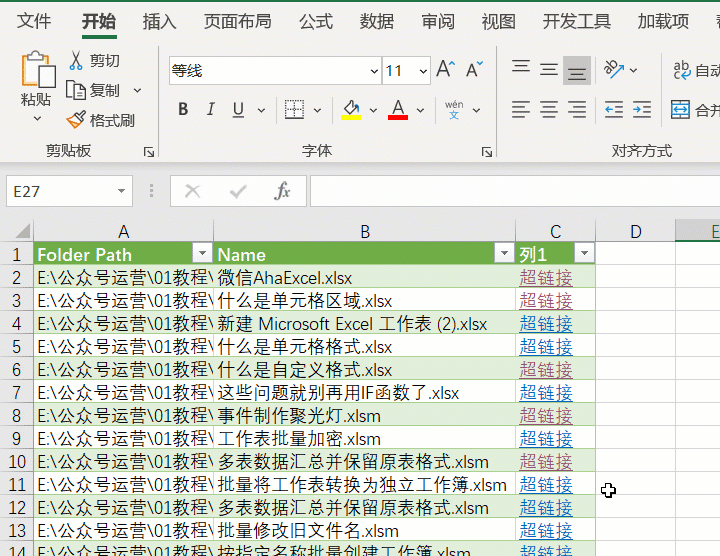Apply red font color

click(398, 110)
